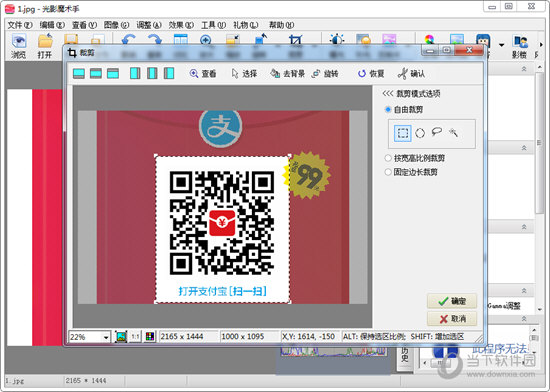This screenshot has width=550, height=392.
Task: Click the 查看 magnifier tool in crop dialog
Action: 203,74
